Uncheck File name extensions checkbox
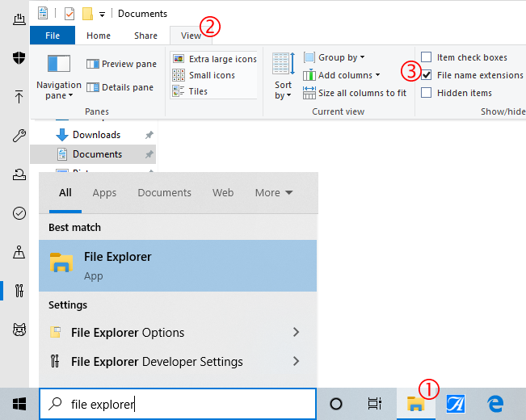The height and width of the screenshot is (420, 526). [427, 75]
